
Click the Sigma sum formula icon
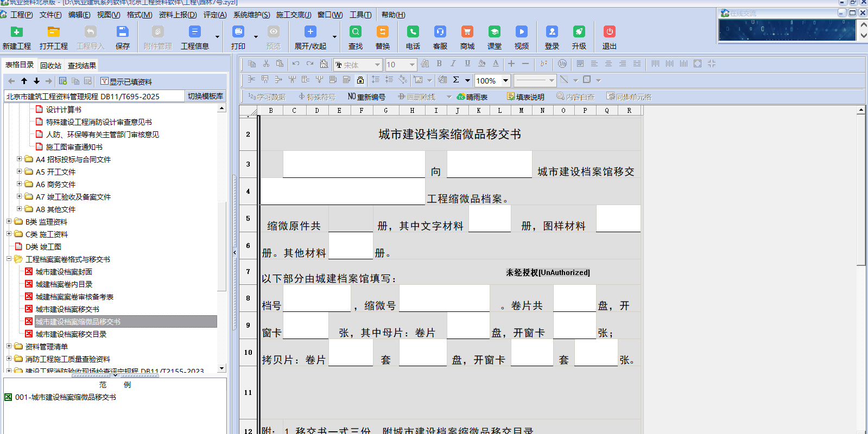point(456,80)
